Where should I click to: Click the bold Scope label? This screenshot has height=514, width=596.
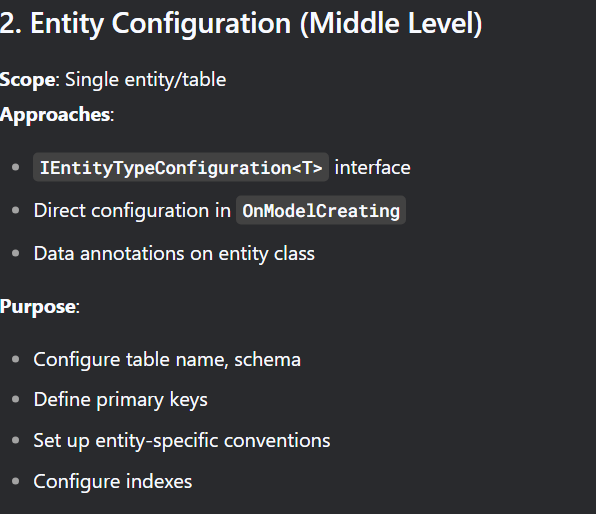[28, 80]
